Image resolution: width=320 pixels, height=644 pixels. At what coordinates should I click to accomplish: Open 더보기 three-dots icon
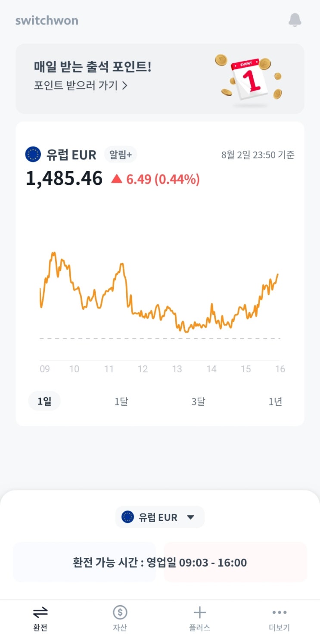[280, 612]
